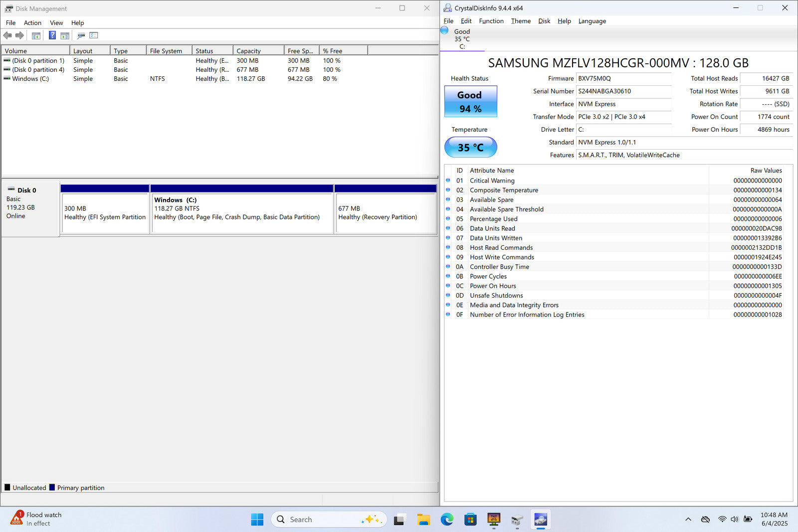Open the Theme menu dropdown
This screenshot has width=798, height=532.
[521, 21]
